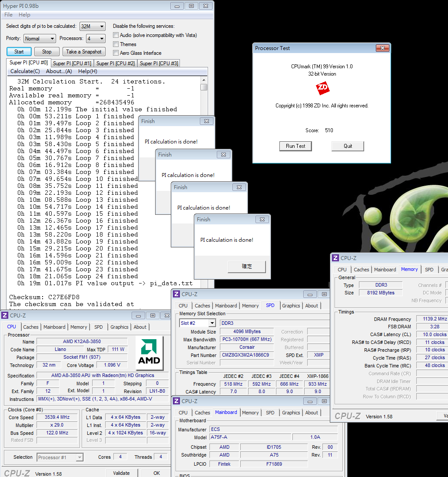
Task: Click Take a Snapshot button
Action: pyautogui.click(x=84, y=52)
